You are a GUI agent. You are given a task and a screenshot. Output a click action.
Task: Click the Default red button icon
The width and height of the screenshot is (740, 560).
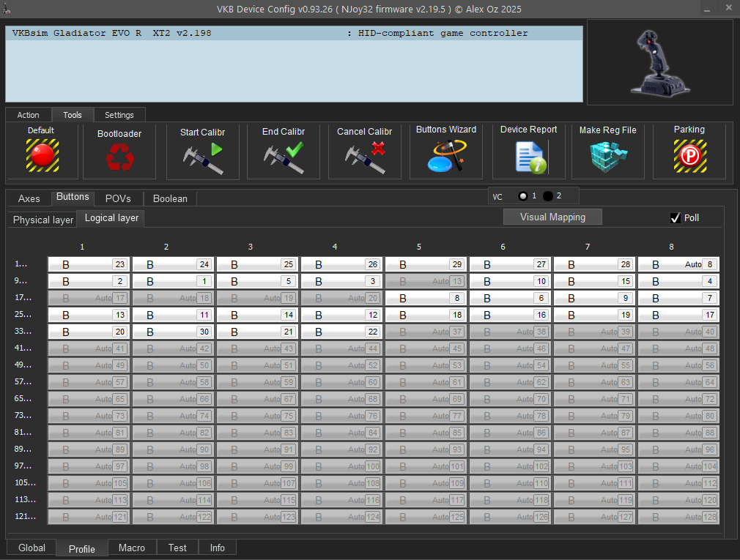tap(42, 155)
